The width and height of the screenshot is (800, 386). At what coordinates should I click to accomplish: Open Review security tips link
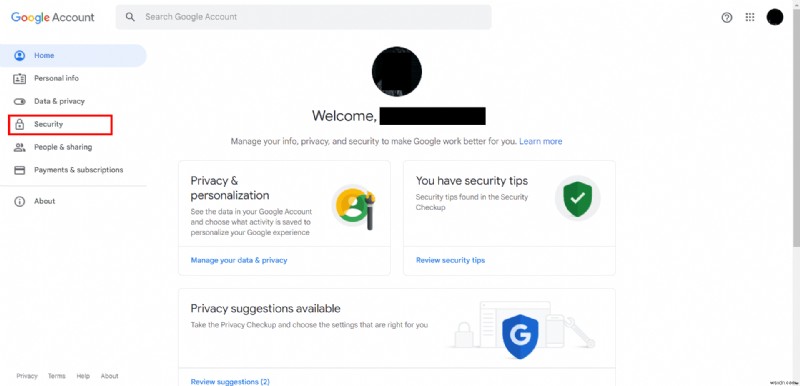[450, 260]
